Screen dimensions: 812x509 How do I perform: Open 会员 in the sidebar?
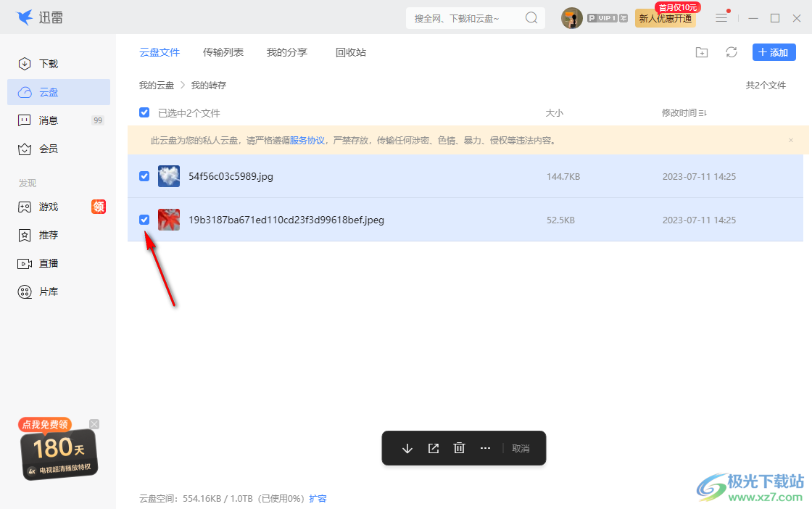(x=59, y=149)
